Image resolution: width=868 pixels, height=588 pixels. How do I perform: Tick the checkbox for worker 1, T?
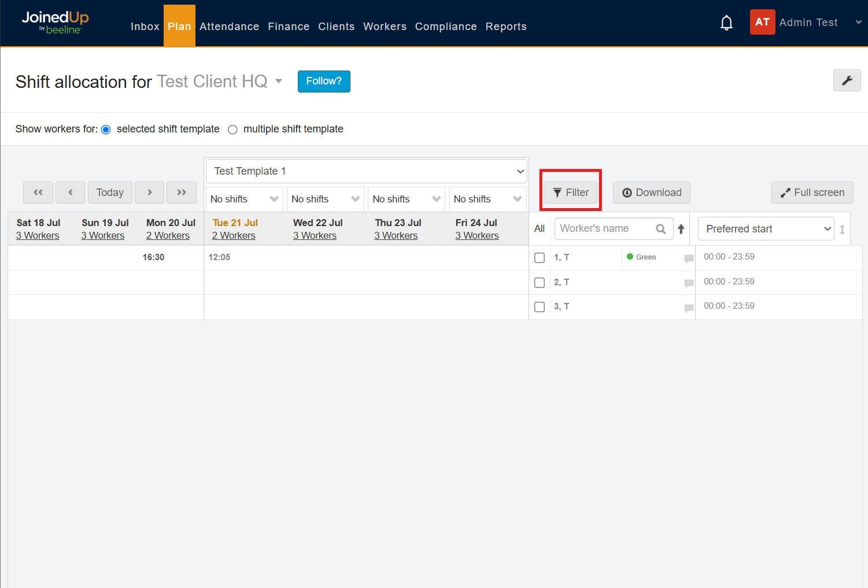coord(540,258)
